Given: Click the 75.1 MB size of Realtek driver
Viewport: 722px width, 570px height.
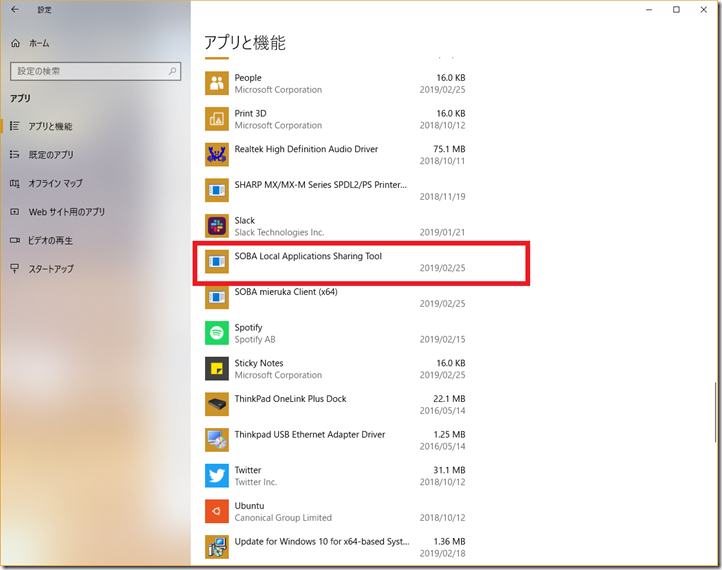Looking at the screenshot, I should [x=449, y=149].
